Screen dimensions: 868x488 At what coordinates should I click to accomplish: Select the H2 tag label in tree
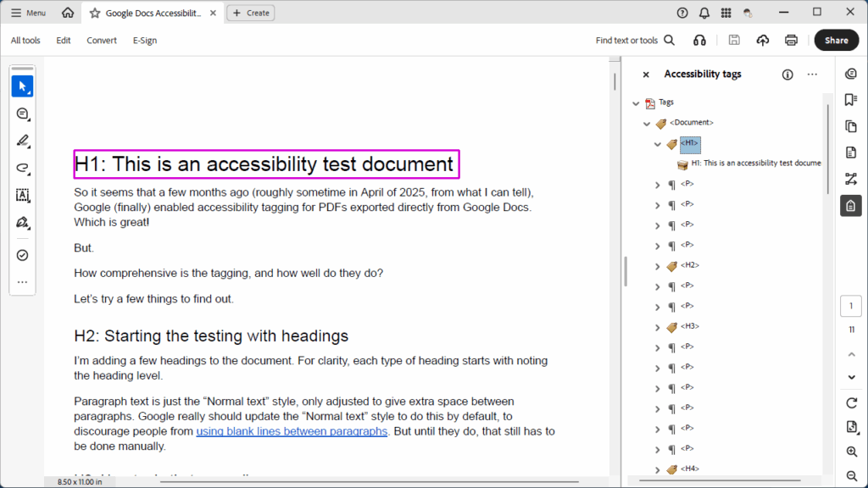coord(690,265)
